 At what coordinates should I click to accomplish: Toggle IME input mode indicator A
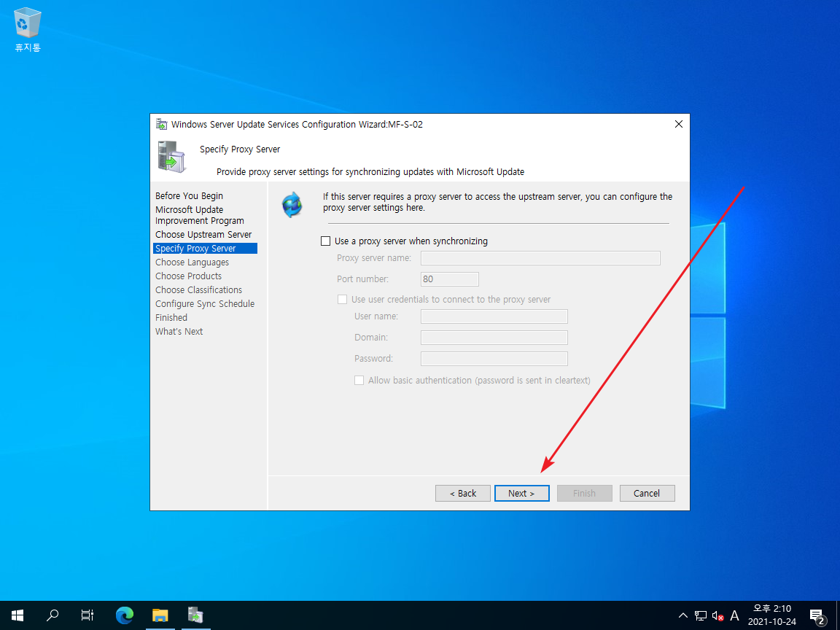(x=734, y=615)
